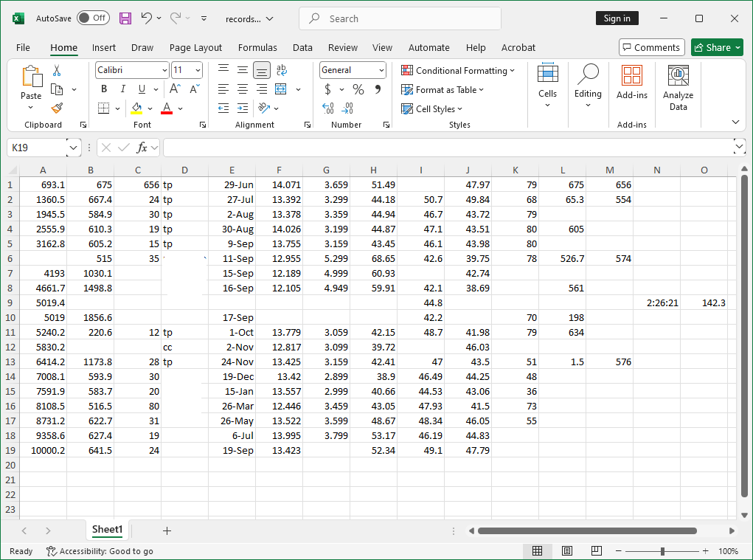
Task: Click the Share button
Action: 717,47
